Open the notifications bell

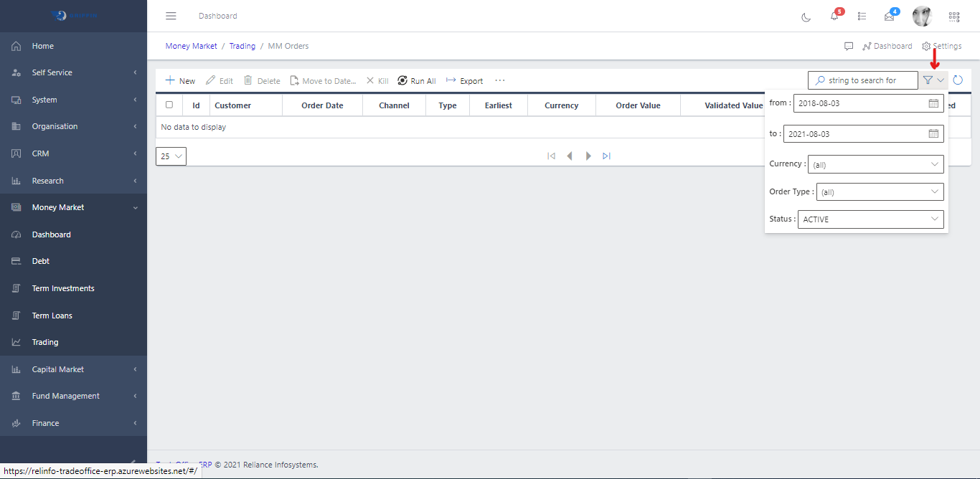click(x=834, y=16)
